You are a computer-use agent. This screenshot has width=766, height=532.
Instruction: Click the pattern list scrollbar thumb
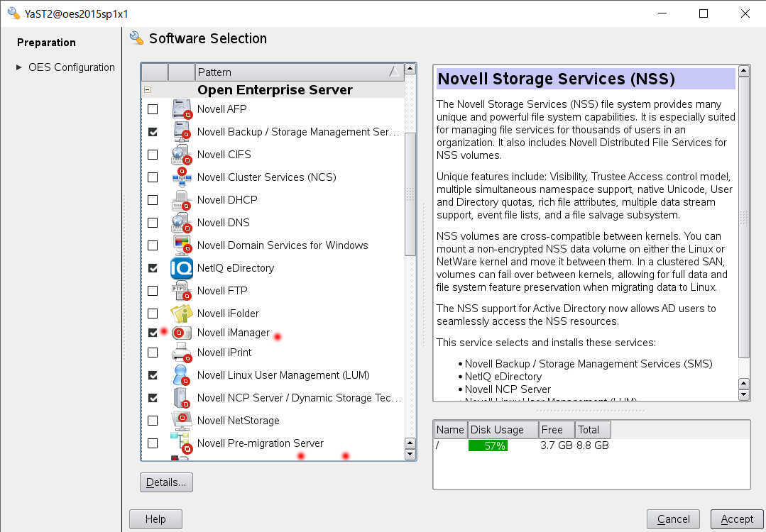point(410,194)
